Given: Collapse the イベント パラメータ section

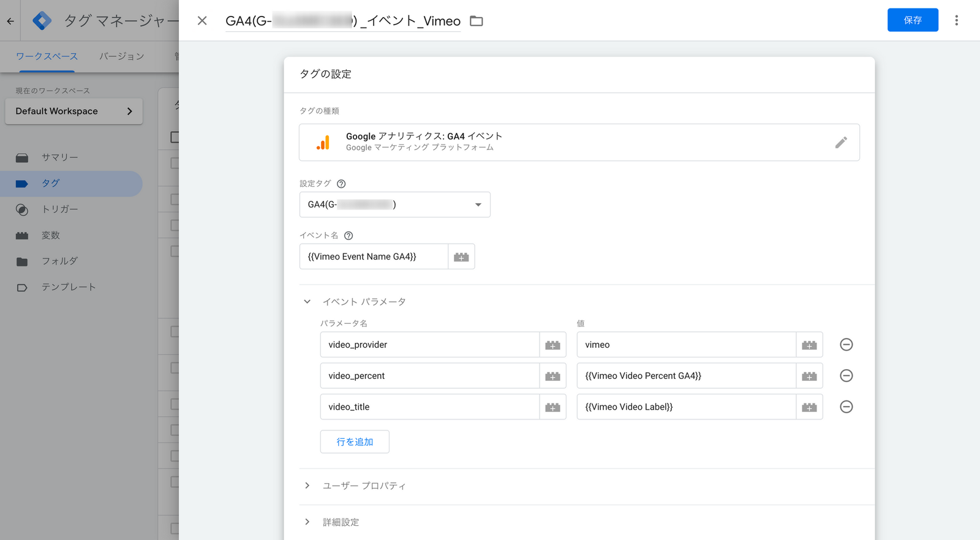Looking at the screenshot, I should pos(307,301).
